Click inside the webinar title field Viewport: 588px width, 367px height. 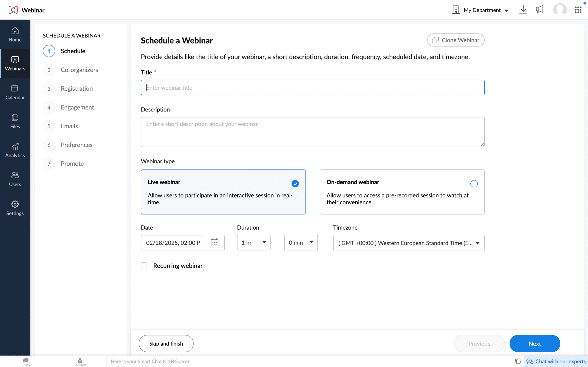(312, 87)
